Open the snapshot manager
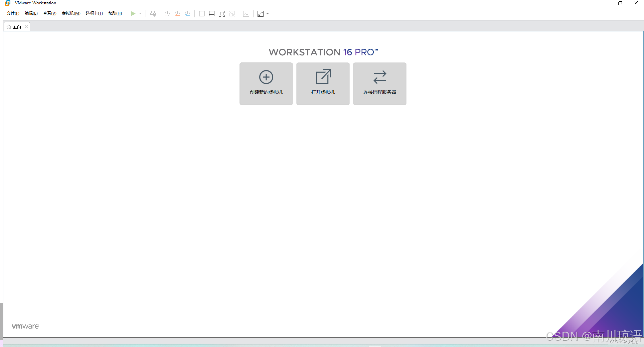644x347 pixels. [187, 14]
